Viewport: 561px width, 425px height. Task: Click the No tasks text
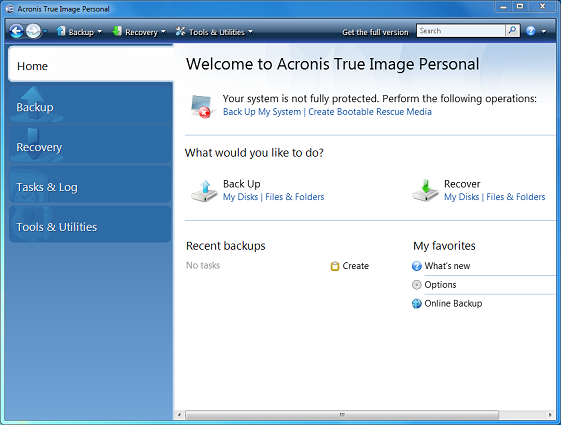(x=203, y=265)
